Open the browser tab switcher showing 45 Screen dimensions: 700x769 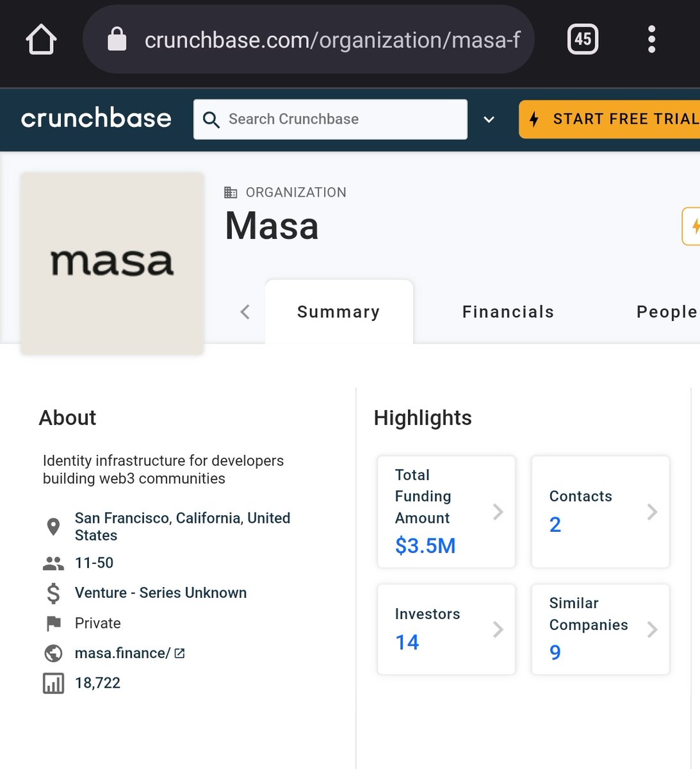[583, 39]
